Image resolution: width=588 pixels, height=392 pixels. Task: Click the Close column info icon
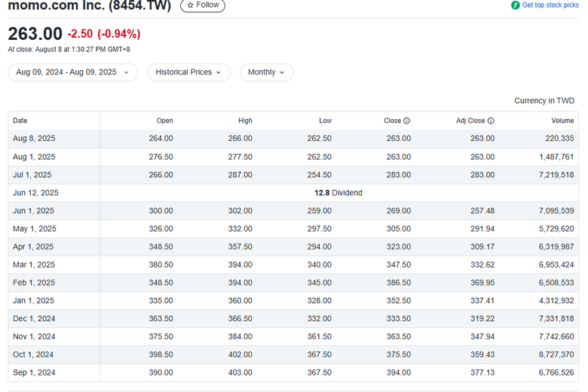pos(406,121)
